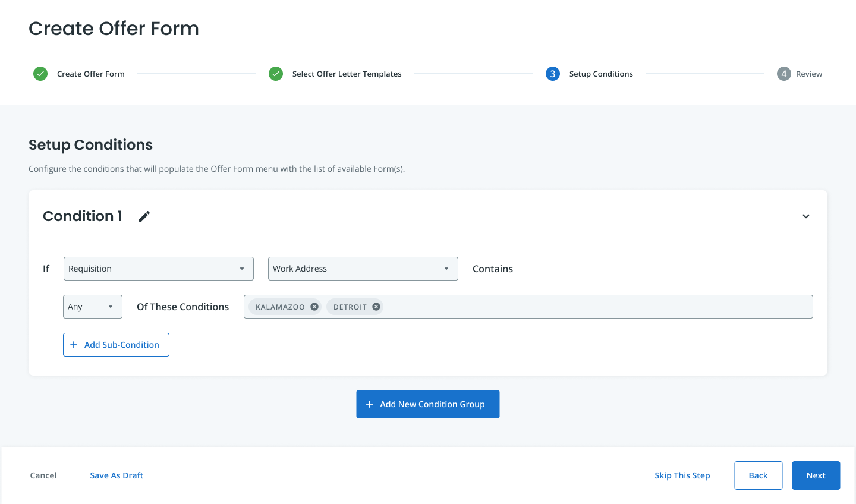Collapse the Condition 1 panel chevron

[806, 216]
